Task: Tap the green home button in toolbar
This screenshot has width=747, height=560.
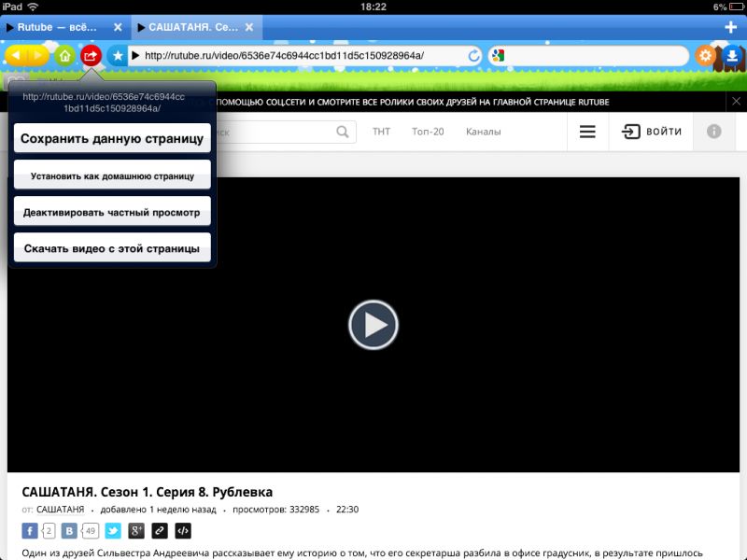Action: click(x=64, y=56)
